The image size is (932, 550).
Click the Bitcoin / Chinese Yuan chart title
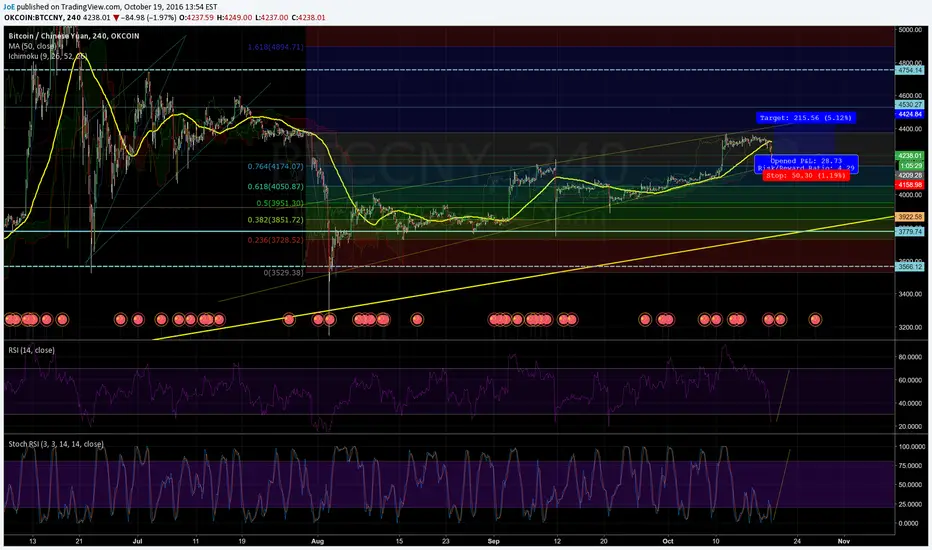(x=74, y=36)
